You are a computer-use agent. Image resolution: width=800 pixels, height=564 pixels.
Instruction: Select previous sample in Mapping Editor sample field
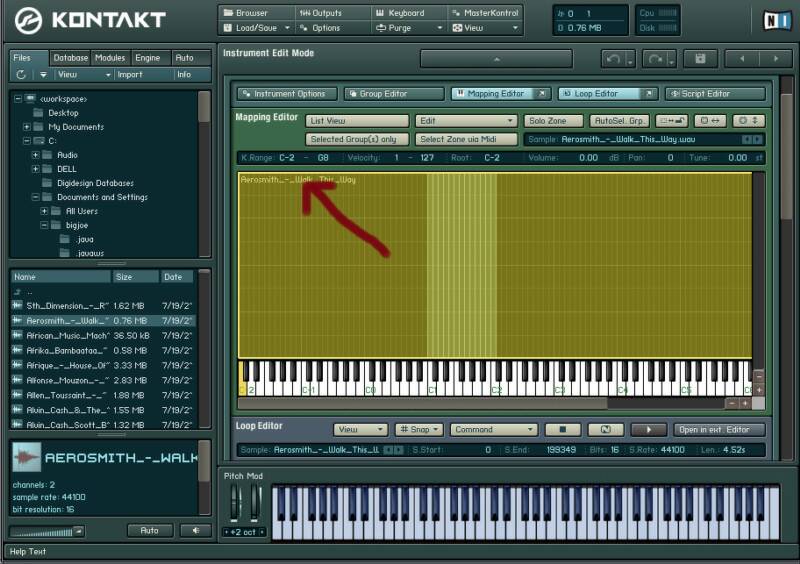(746, 139)
